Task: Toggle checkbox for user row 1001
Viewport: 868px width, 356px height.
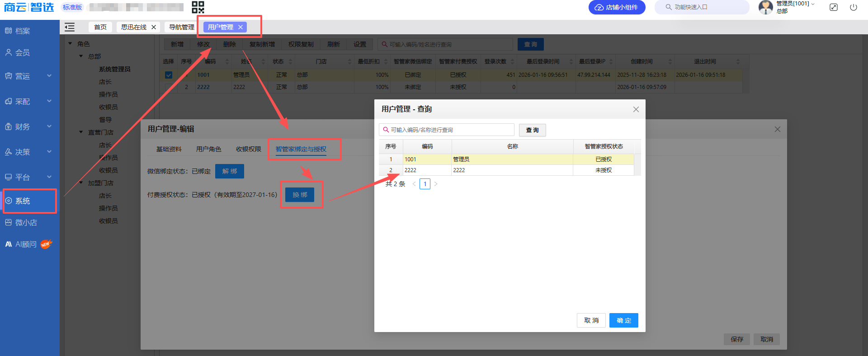Action: pos(169,75)
